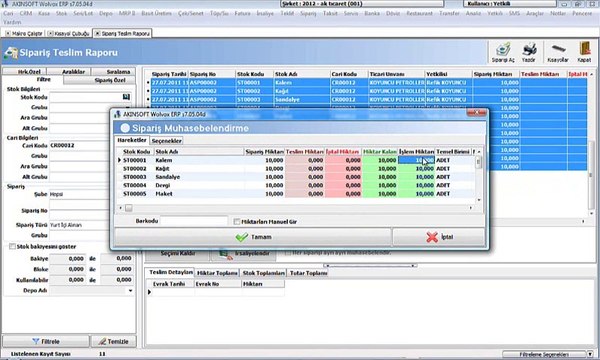The image size is (600, 360).
Task: Click the Yazdır printer icon
Action: 529,52
